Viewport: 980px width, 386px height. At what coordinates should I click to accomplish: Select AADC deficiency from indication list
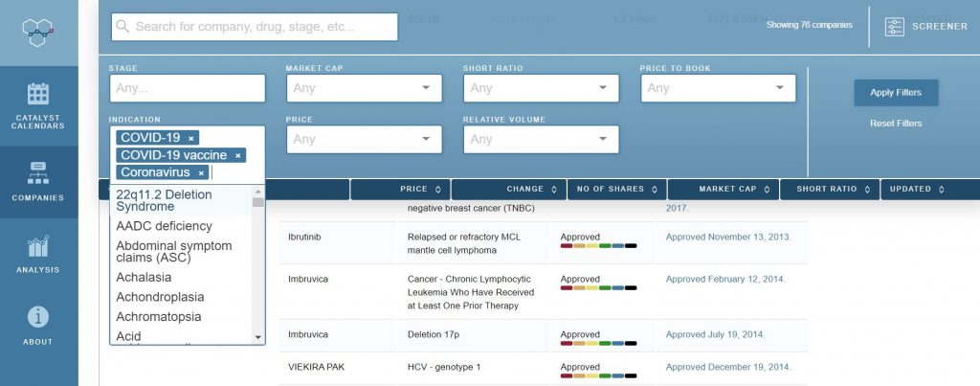(164, 226)
